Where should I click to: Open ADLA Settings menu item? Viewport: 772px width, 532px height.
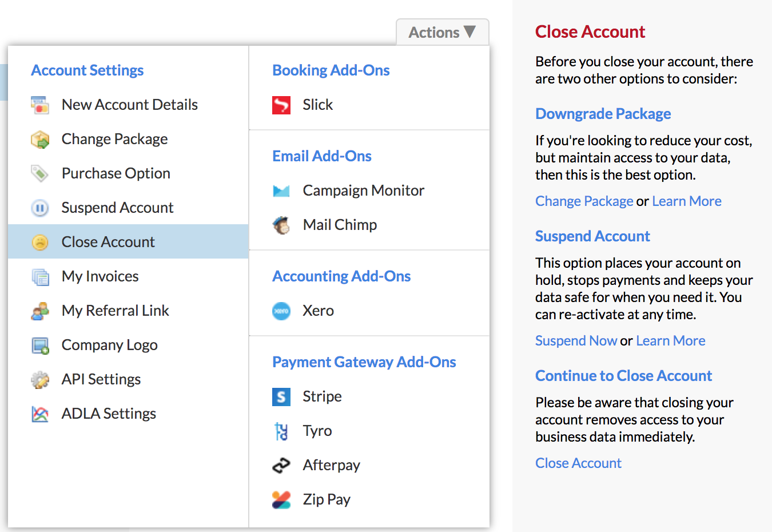(x=128, y=414)
